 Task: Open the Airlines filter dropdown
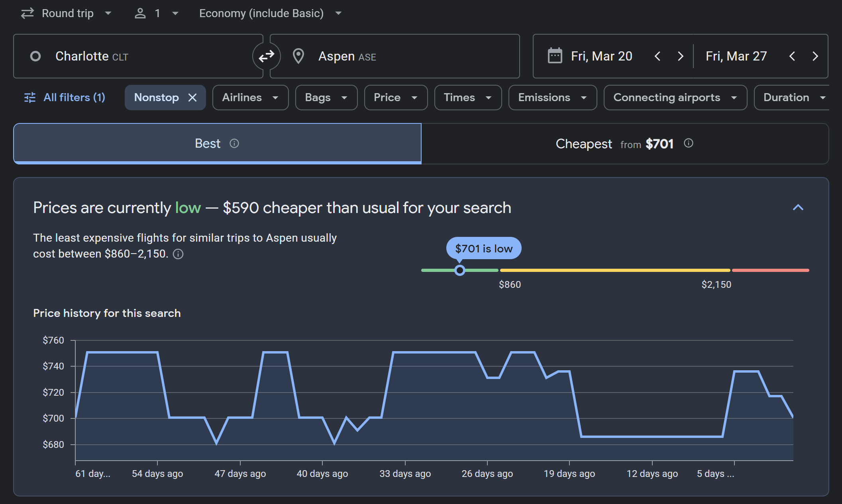pos(250,98)
